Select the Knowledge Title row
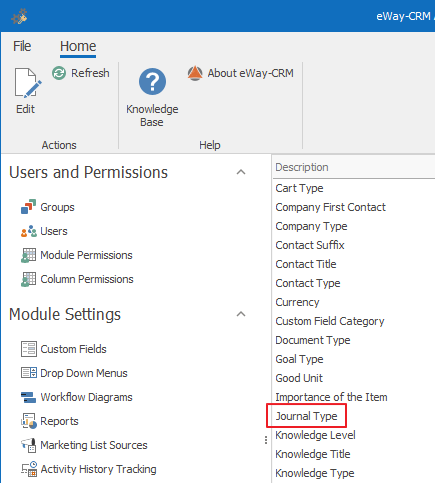The image size is (435, 483). click(x=353, y=454)
